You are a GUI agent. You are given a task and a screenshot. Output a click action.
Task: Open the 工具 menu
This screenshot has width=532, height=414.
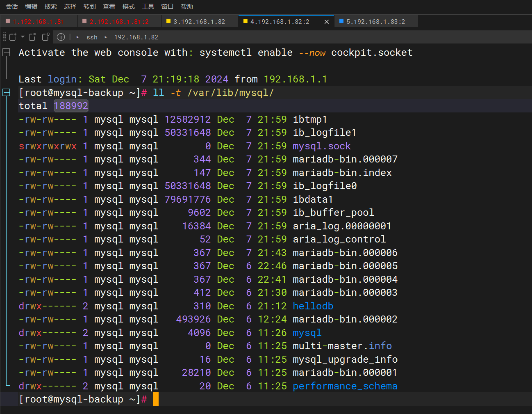pos(148,6)
